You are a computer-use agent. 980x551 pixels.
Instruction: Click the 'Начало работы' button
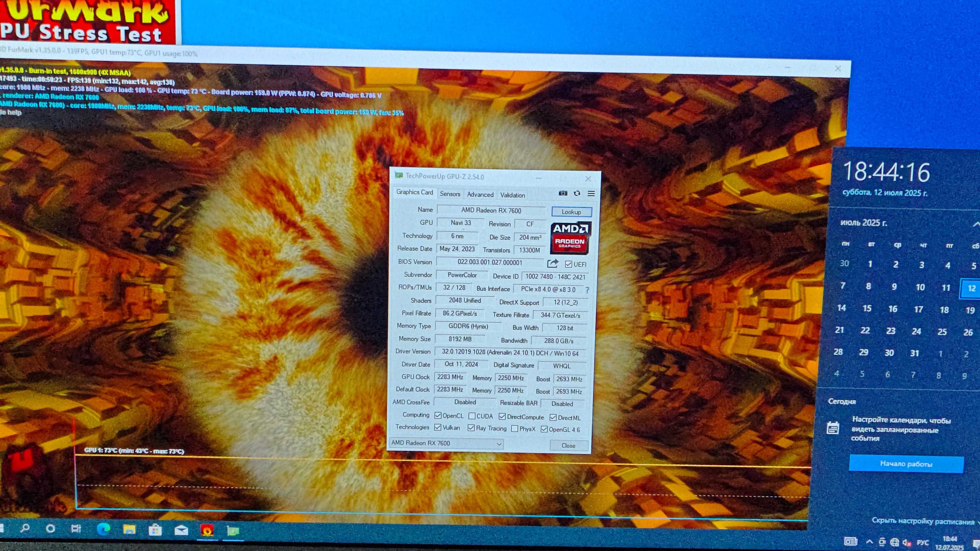coord(906,464)
